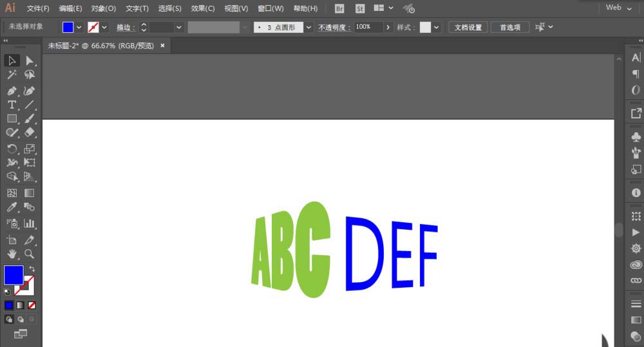Enable Draw Normal mode
Viewport: 644px width, 347px height.
click(x=9, y=319)
